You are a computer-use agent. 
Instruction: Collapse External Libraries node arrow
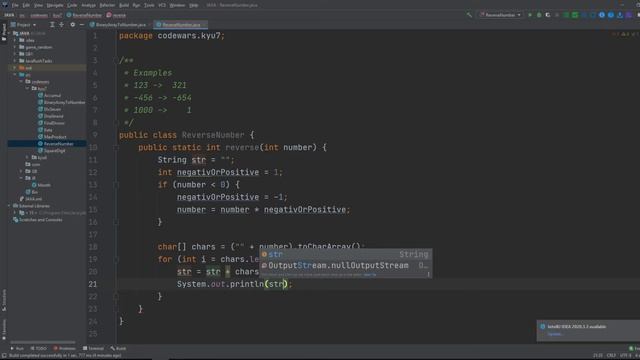pyautogui.click(x=9, y=206)
